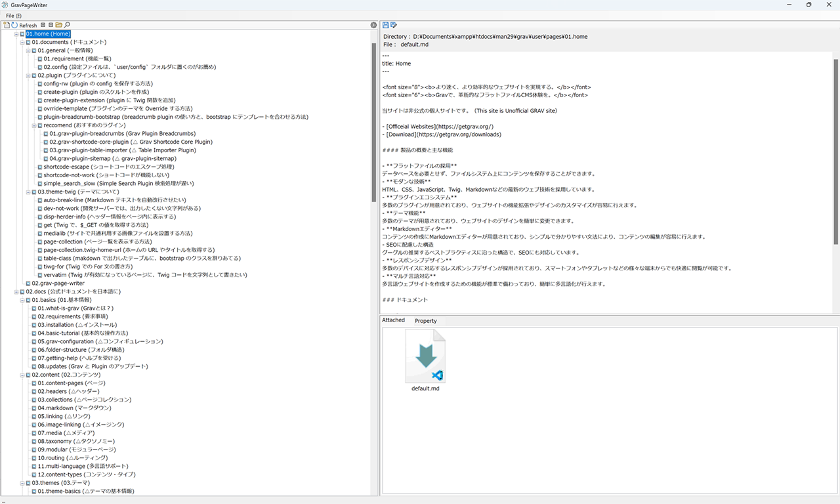The width and height of the screenshot is (840, 504).
Task: Select the page-collection.twig-home-url row
Action: coord(129,250)
